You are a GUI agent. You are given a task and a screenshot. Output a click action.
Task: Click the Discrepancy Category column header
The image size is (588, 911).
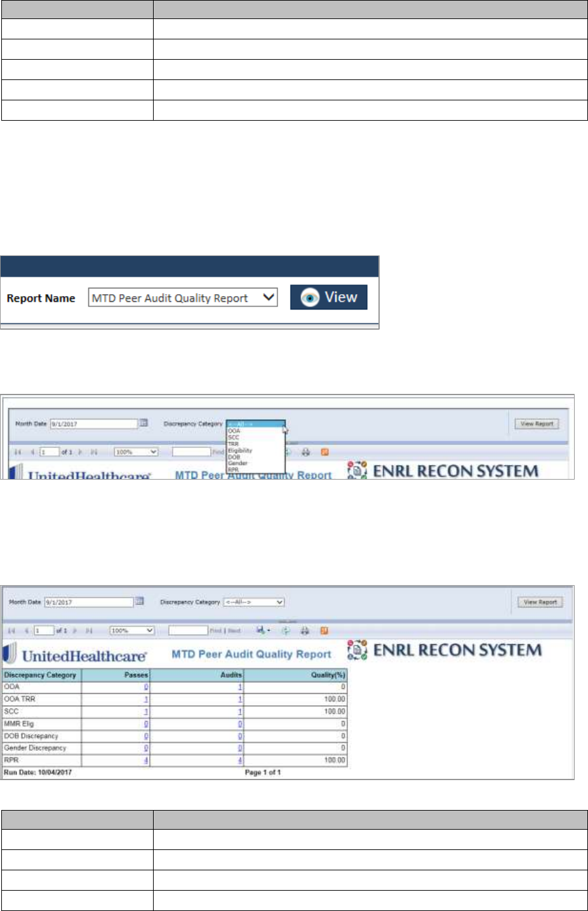pos(42,675)
